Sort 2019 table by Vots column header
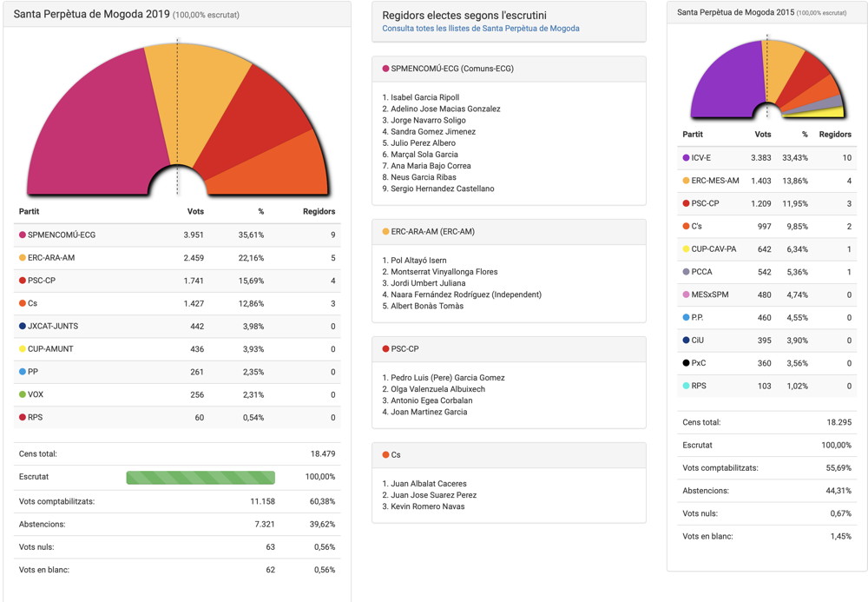 click(x=195, y=211)
